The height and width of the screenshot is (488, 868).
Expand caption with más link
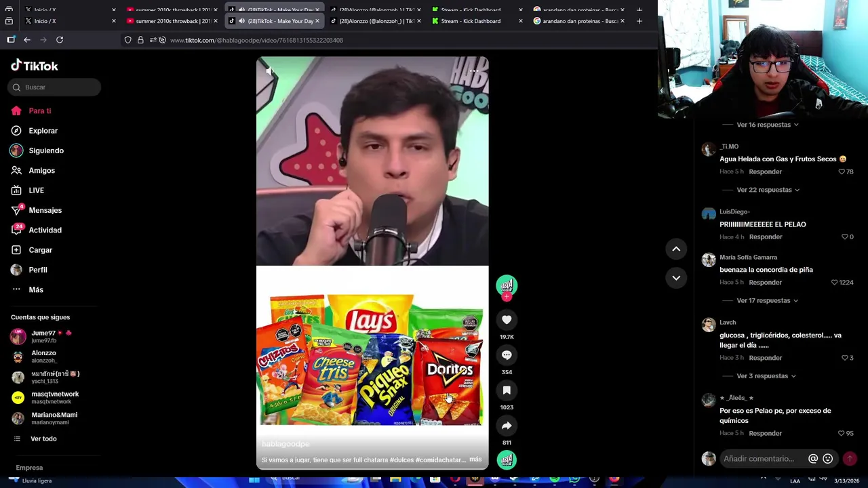point(475,460)
